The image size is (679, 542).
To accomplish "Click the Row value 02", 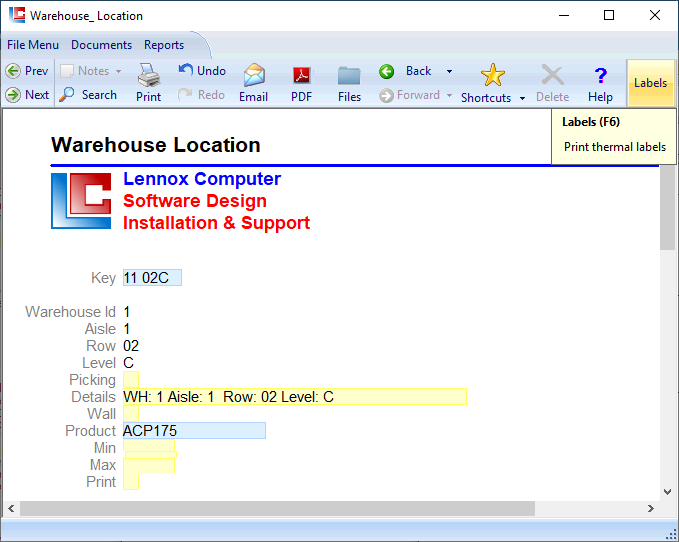I will point(131,346).
